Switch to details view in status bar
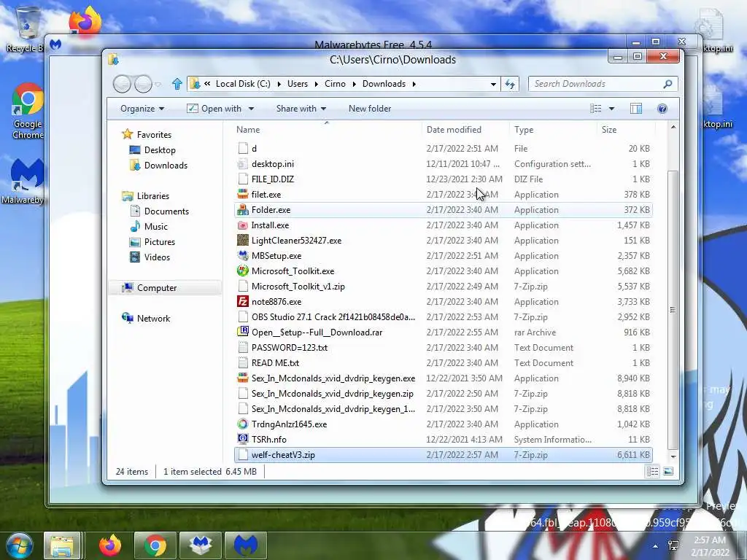This screenshot has width=747, height=560. (x=652, y=472)
